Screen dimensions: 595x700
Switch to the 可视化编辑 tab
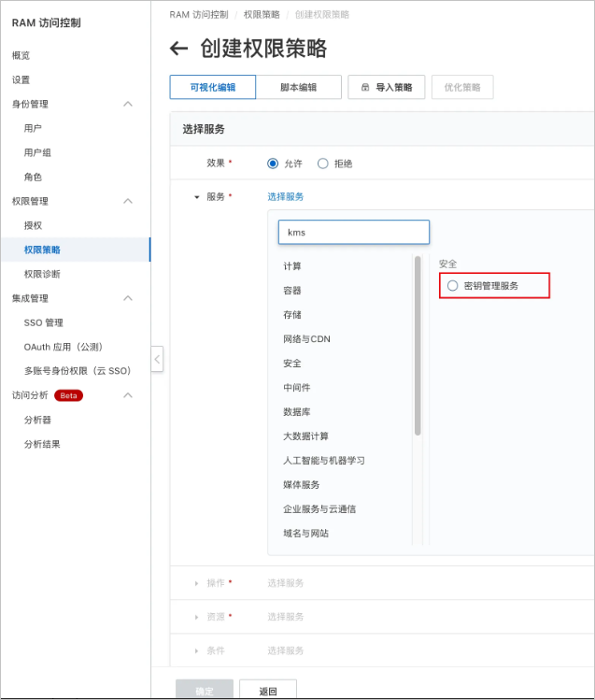click(213, 87)
